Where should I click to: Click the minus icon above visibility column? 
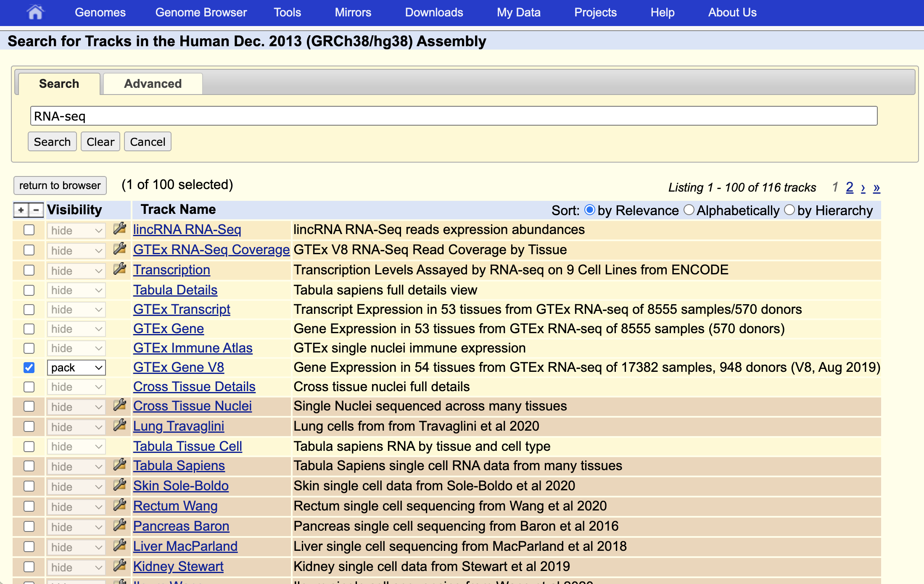pos(37,210)
